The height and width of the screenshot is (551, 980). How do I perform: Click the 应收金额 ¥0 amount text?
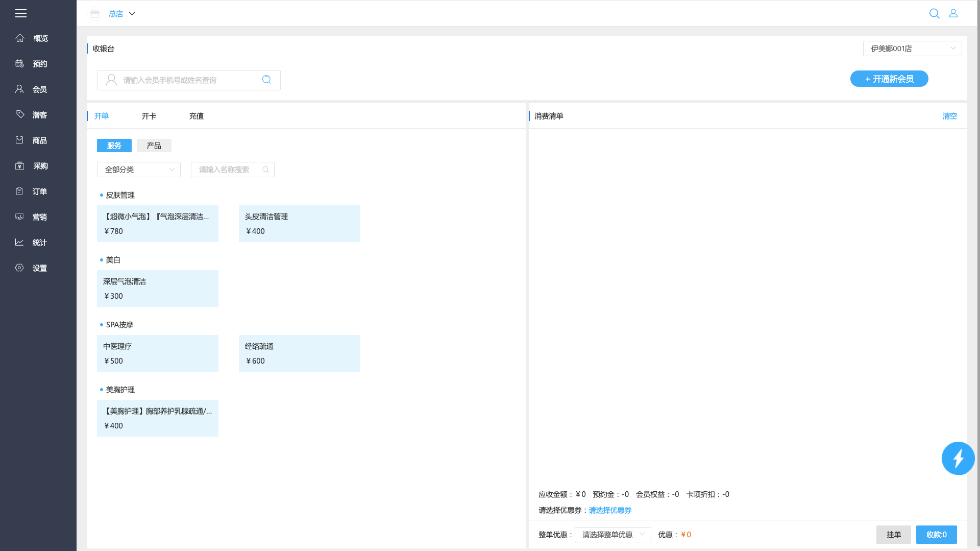pyautogui.click(x=562, y=494)
